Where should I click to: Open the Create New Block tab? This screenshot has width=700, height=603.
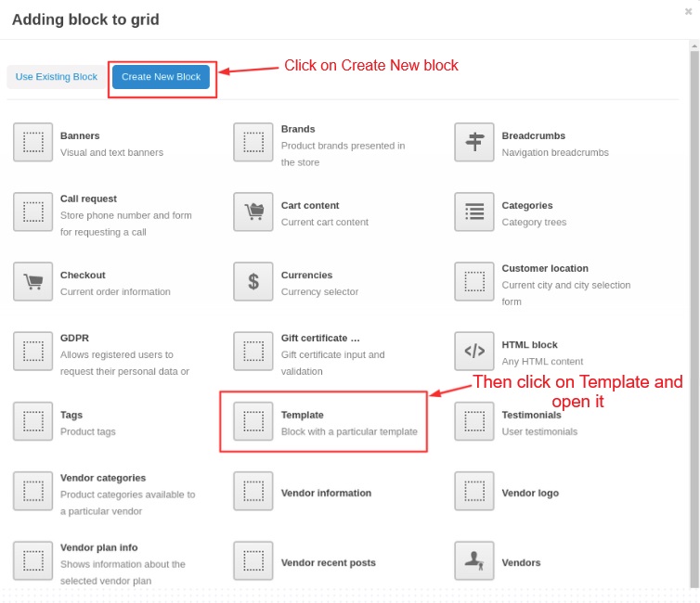coord(161,77)
